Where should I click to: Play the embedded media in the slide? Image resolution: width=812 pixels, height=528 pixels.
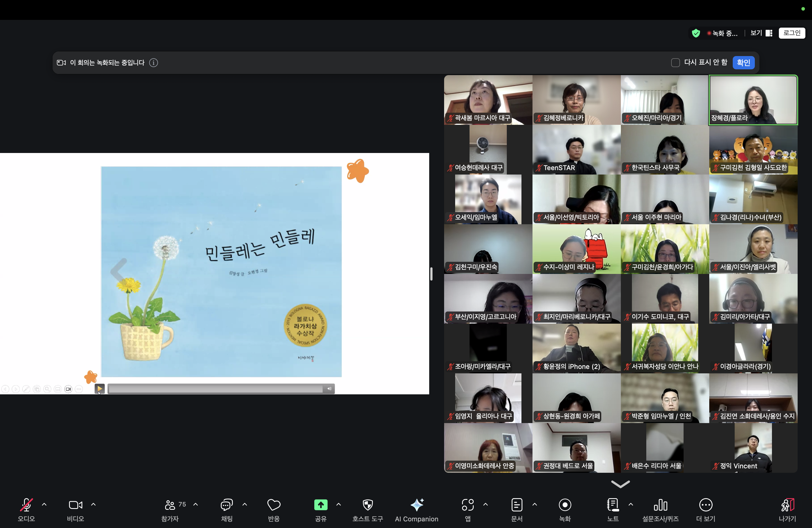point(100,389)
